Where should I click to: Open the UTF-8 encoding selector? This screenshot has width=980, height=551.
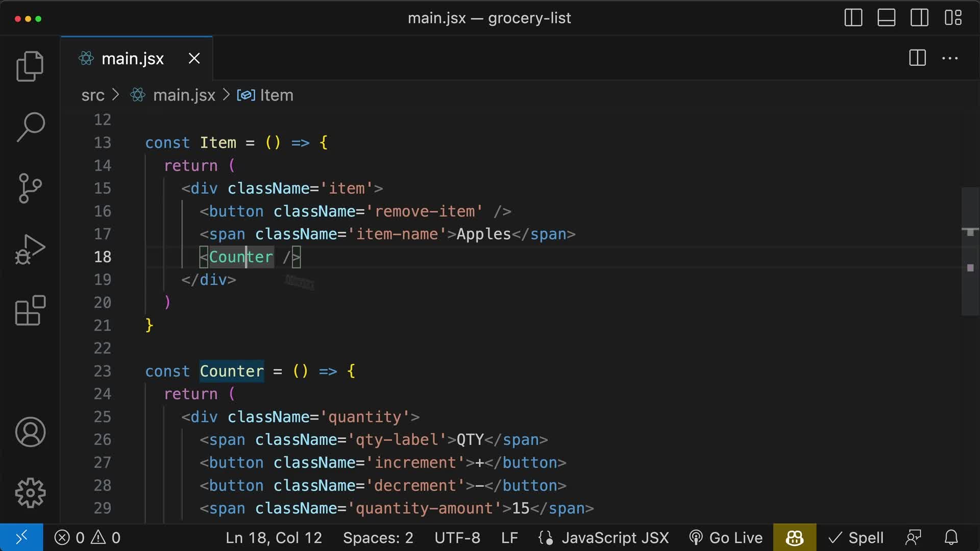pyautogui.click(x=457, y=537)
